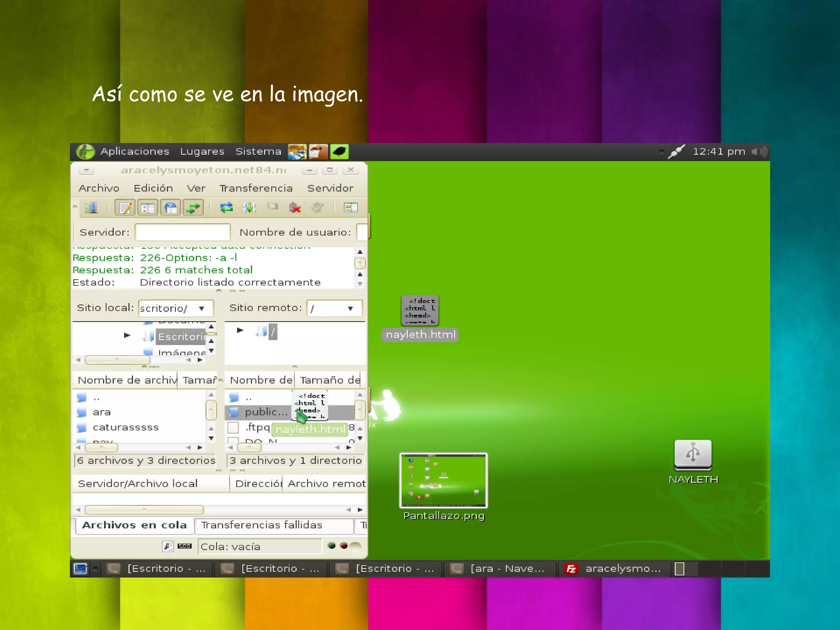The image size is (840, 630).
Task: Expand the remote root folder tree arrow
Action: click(240, 330)
